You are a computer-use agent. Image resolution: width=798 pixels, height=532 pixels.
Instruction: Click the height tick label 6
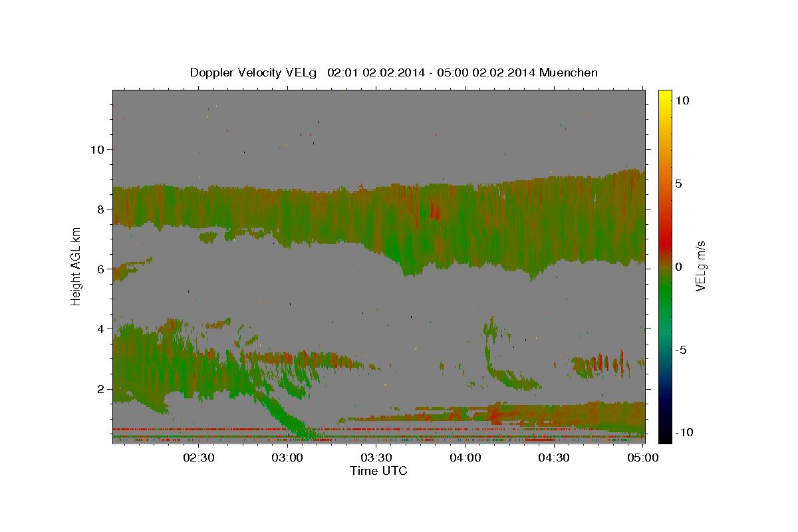click(x=101, y=269)
